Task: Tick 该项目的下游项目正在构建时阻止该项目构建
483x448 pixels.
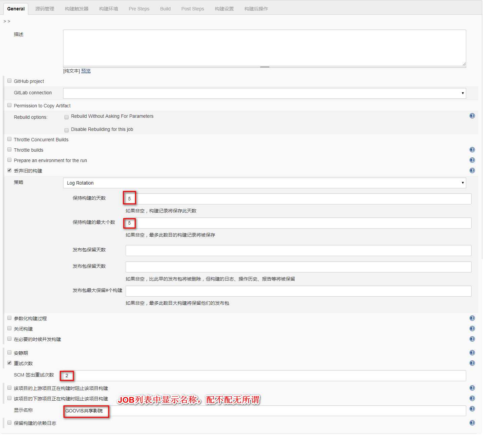Action: point(9,398)
